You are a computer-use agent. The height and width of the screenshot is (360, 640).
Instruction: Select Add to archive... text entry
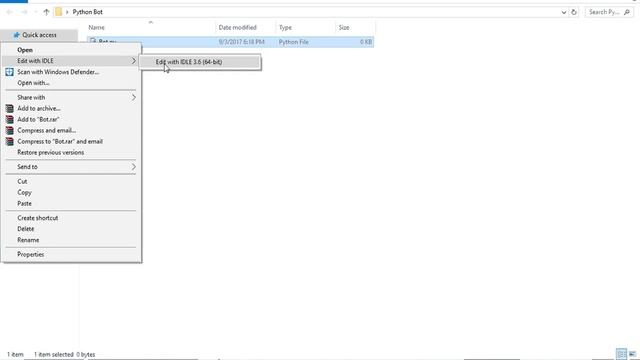tap(39, 108)
